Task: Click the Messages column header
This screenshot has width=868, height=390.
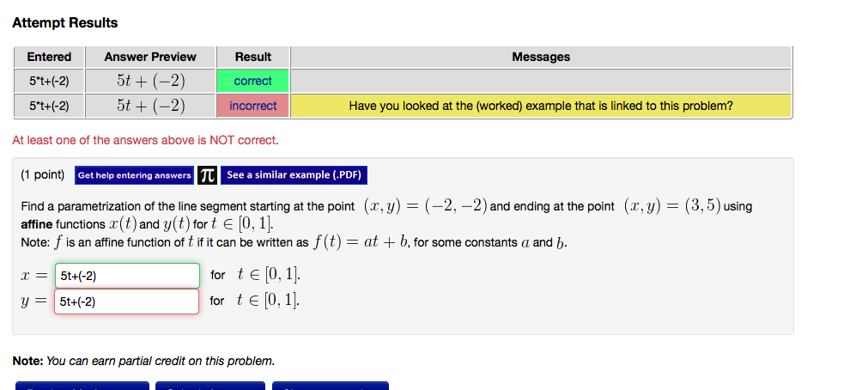Action: (x=541, y=57)
